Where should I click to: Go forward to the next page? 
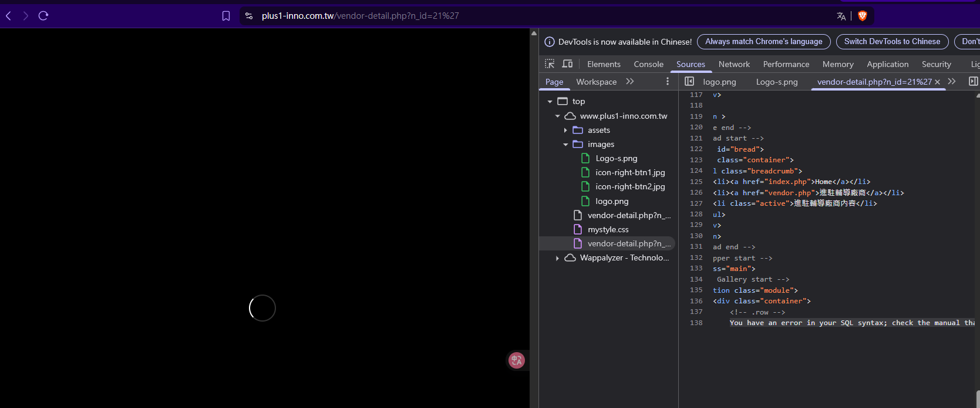25,16
